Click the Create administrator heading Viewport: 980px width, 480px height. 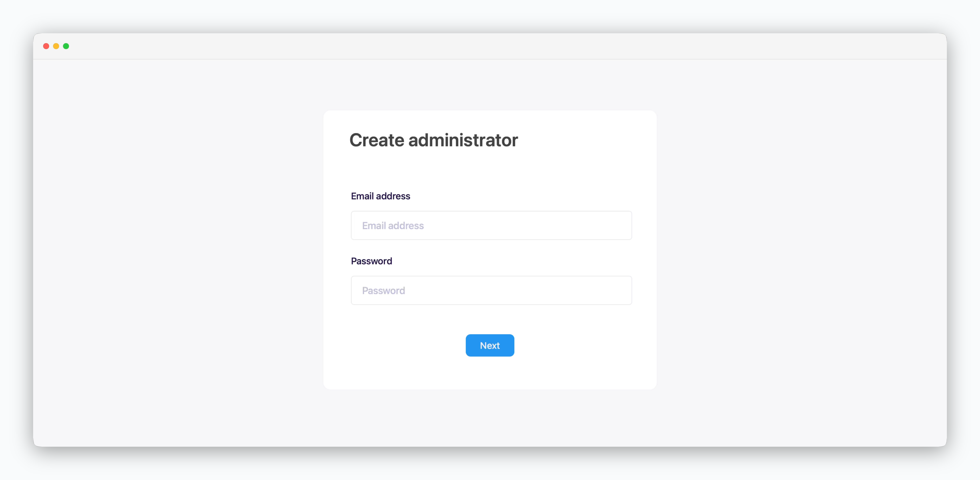[x=434, y=140]
